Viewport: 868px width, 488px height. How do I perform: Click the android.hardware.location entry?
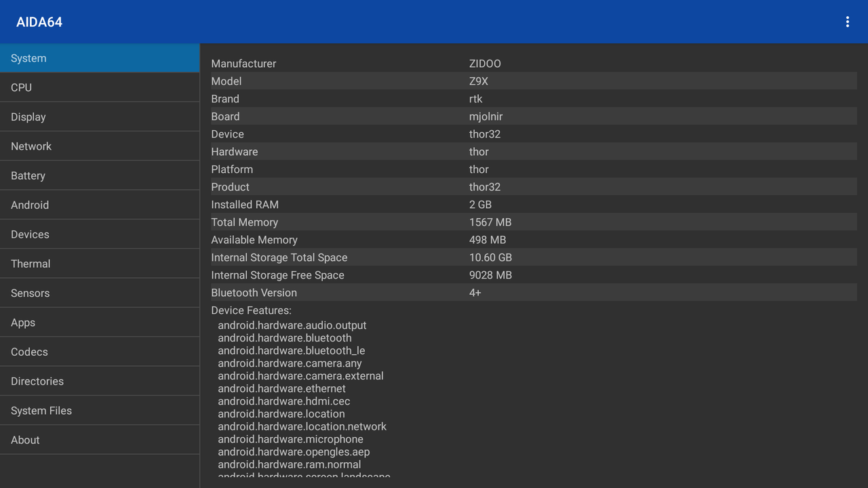281,414
